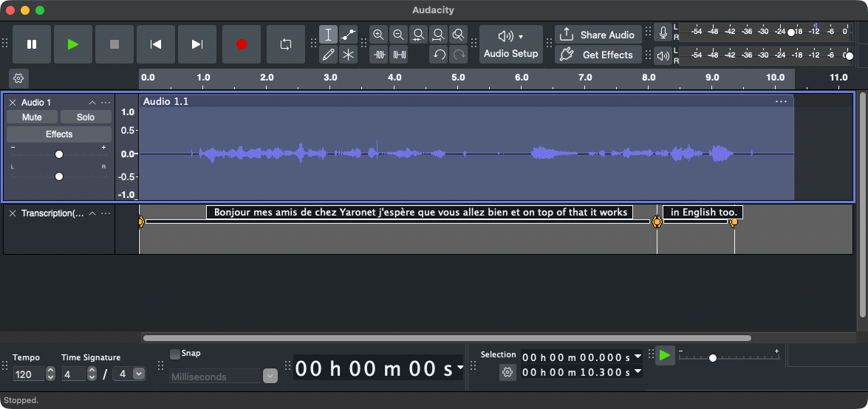Solo the Audio 1 track
868x409 pixels.
pyautogui.click(x=86, y=117)
